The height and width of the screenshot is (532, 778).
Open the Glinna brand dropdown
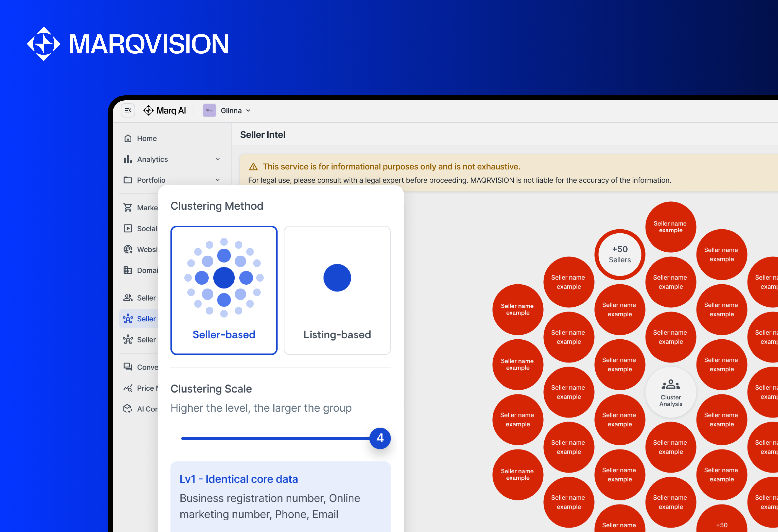point(248,111)
